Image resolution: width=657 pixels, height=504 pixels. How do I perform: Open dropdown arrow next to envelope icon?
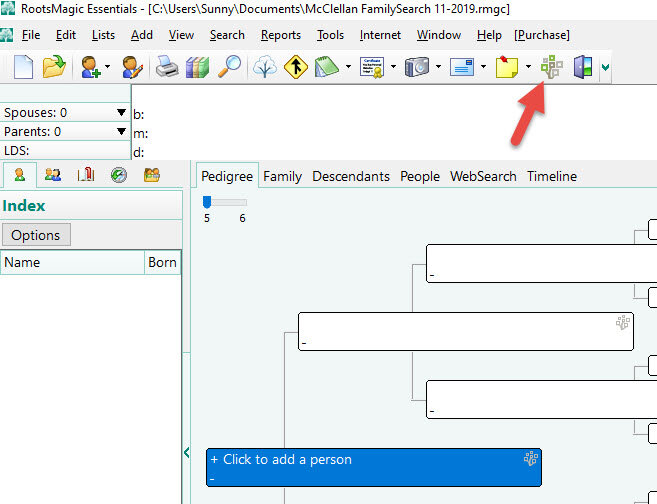click(x=483, y=67)
